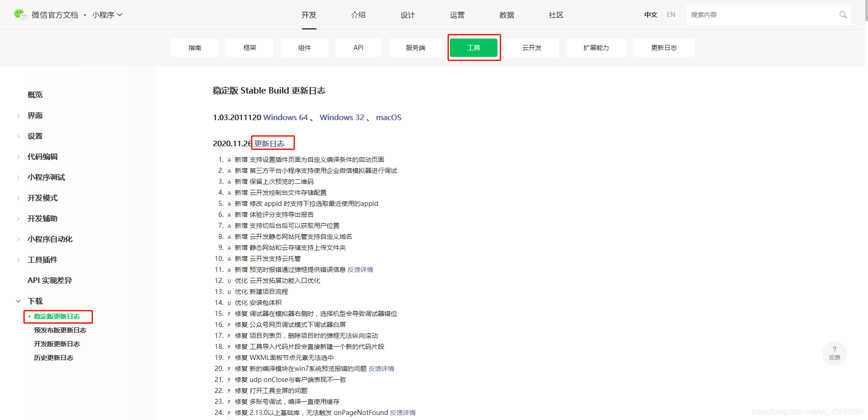Viewport: 868px width, 420px height.
Task: Expand the 设置 sidebar section
Action: tap(18, 136)
